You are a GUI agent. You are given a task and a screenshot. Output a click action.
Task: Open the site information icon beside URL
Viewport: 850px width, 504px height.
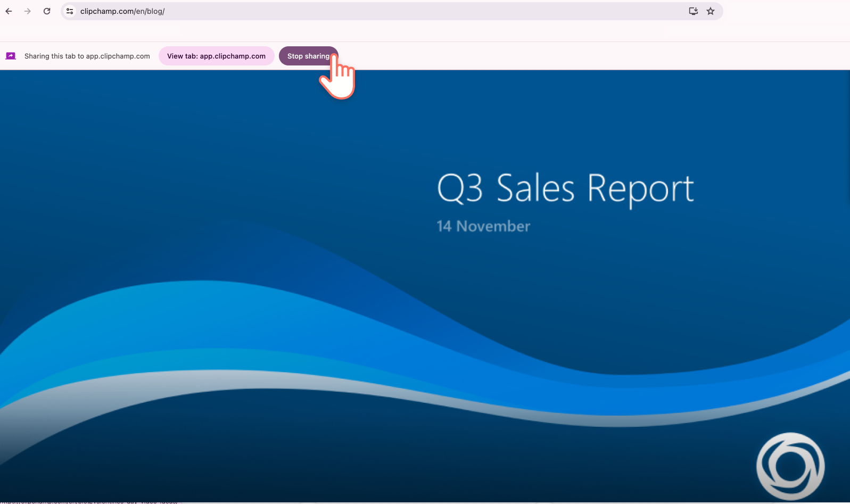[70, 11]
